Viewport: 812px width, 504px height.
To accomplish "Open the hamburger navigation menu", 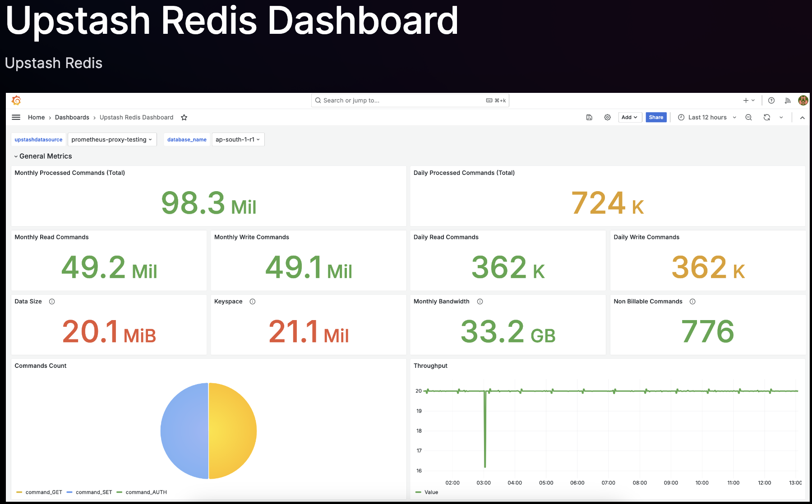I will 16,117.
